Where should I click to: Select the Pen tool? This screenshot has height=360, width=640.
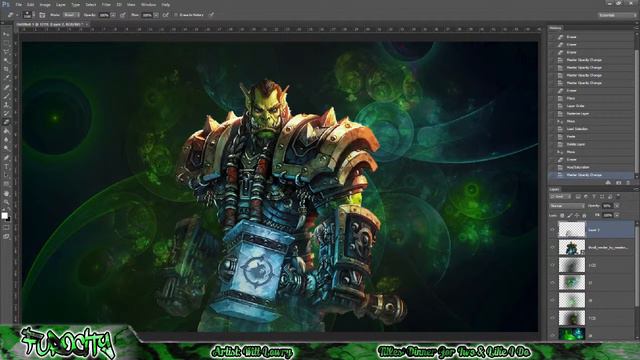click(x=6, y=158)
